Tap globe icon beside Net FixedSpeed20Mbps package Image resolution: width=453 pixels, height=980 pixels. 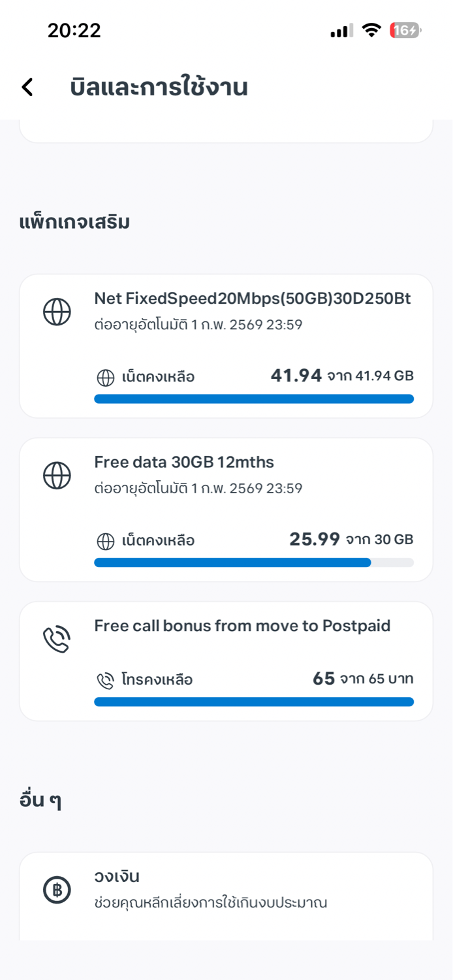[x=57, y=312]
